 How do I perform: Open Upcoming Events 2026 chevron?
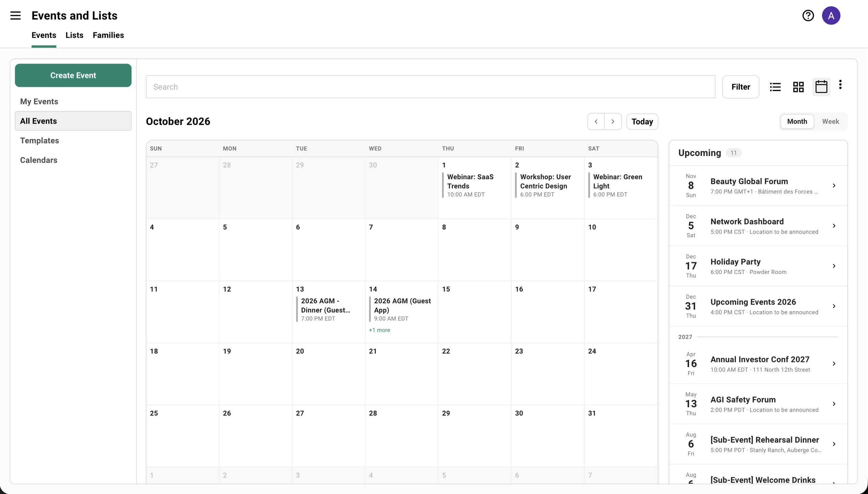pos(834,306)
